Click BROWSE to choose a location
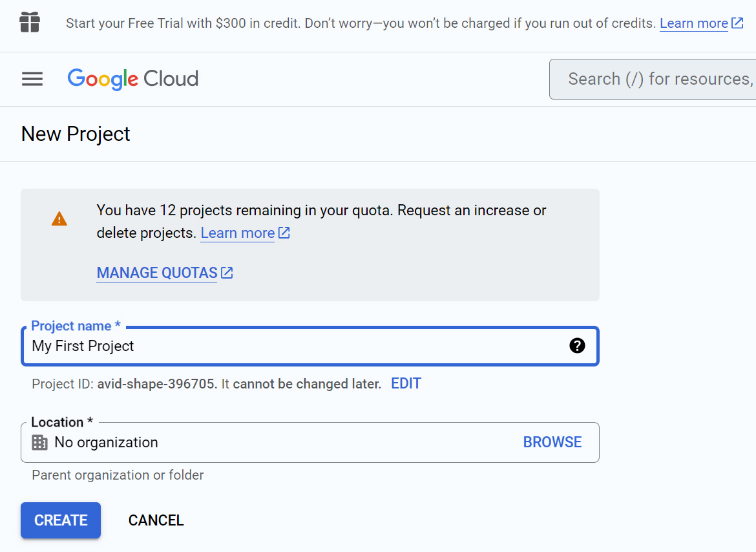This screenshot has width=756, height=552. 552,442
